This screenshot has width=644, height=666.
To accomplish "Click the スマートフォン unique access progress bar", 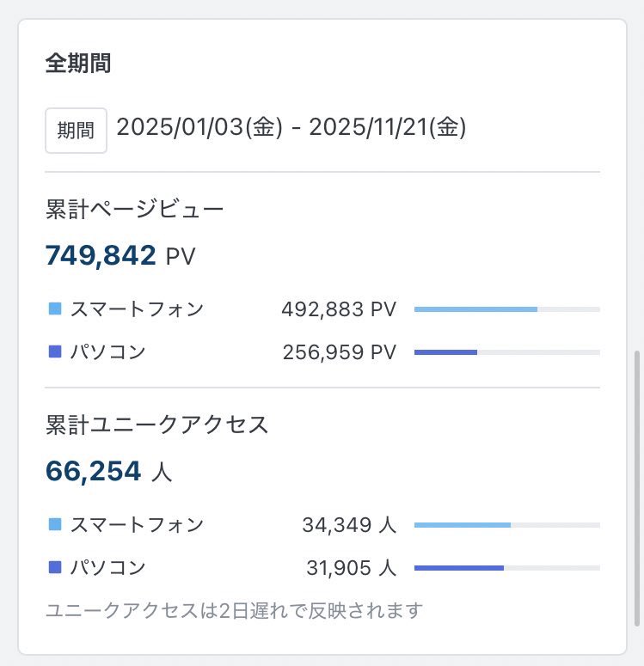I will 506,525.
